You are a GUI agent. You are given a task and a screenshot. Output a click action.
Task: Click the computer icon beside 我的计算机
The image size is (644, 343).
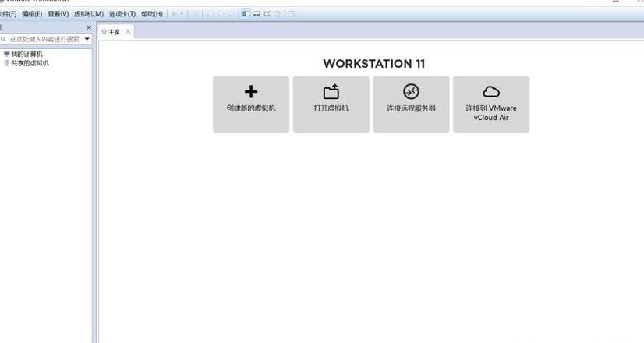point(6,54)
